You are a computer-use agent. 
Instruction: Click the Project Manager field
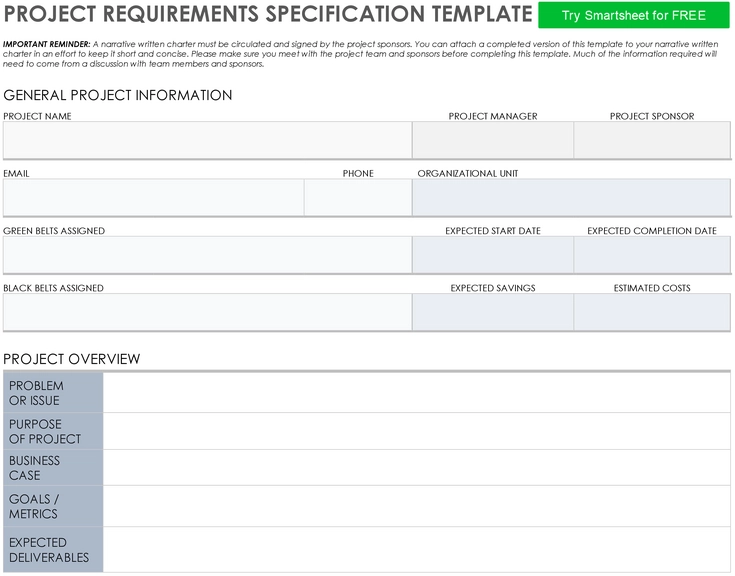pos(493,140)
